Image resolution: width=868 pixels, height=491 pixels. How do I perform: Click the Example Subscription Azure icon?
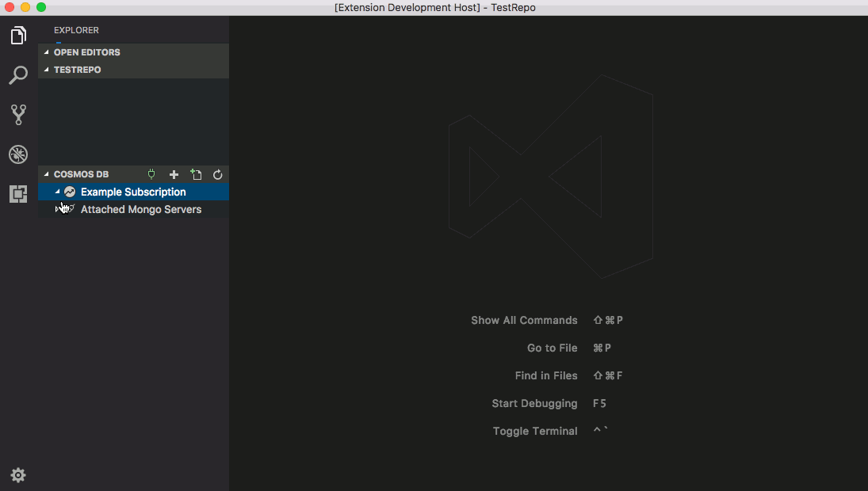point(70,192)
